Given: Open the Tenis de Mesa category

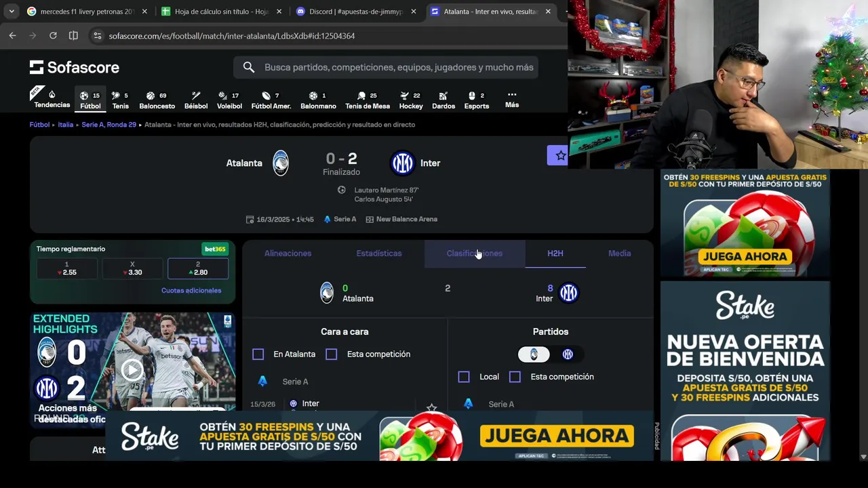Looking at the screenshot, I should pyautogui.click(x=367, y=100).
